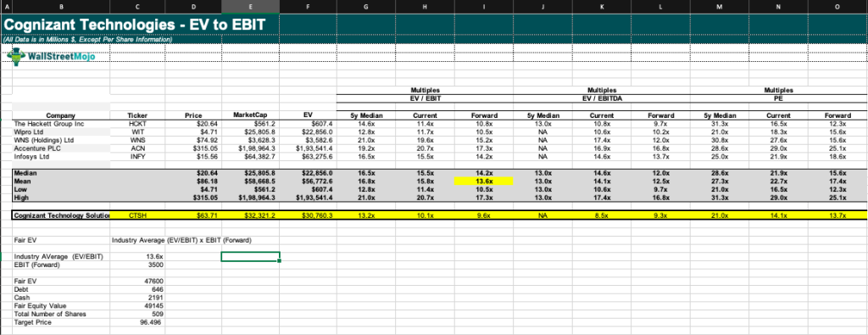
Task: Select Mean EV '$56,772.6'
Action: [308, 181]
